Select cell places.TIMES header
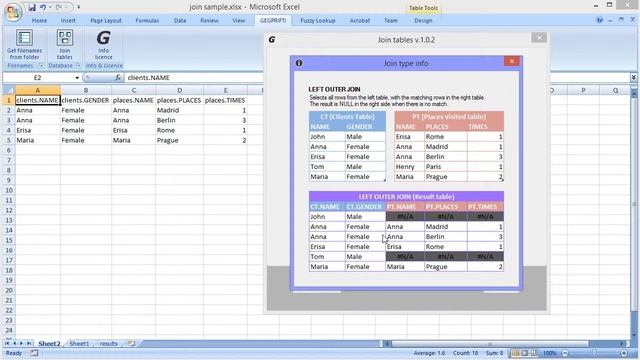Screen dimensions: 640x360 (x=225, y=100)
